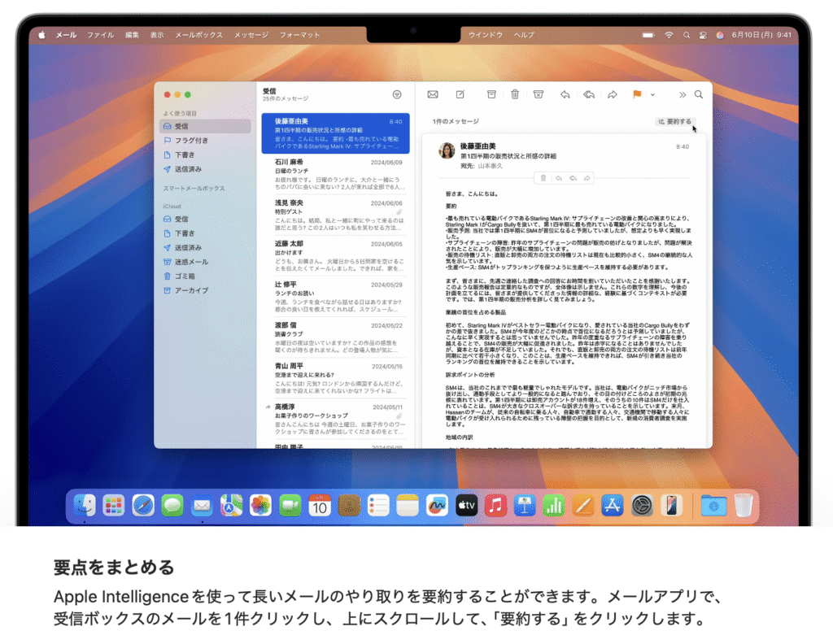Click the Get Mail envelope toolbar icon
The width and height of the screenshot is (833, 644).
pyautogui.click(x=433, y=94)
